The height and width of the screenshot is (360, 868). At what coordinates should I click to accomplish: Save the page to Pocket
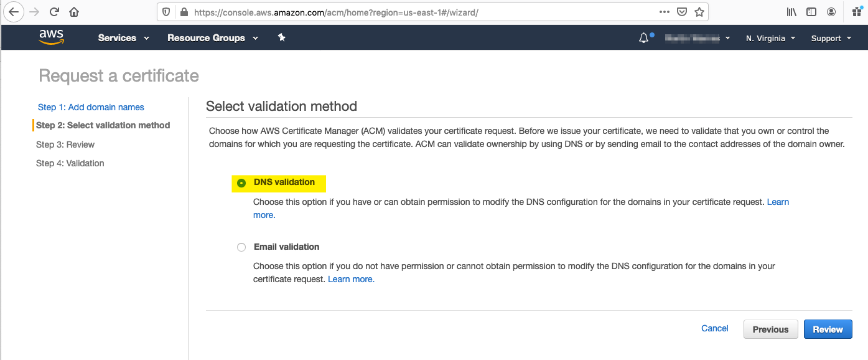(x=682, y=12)
